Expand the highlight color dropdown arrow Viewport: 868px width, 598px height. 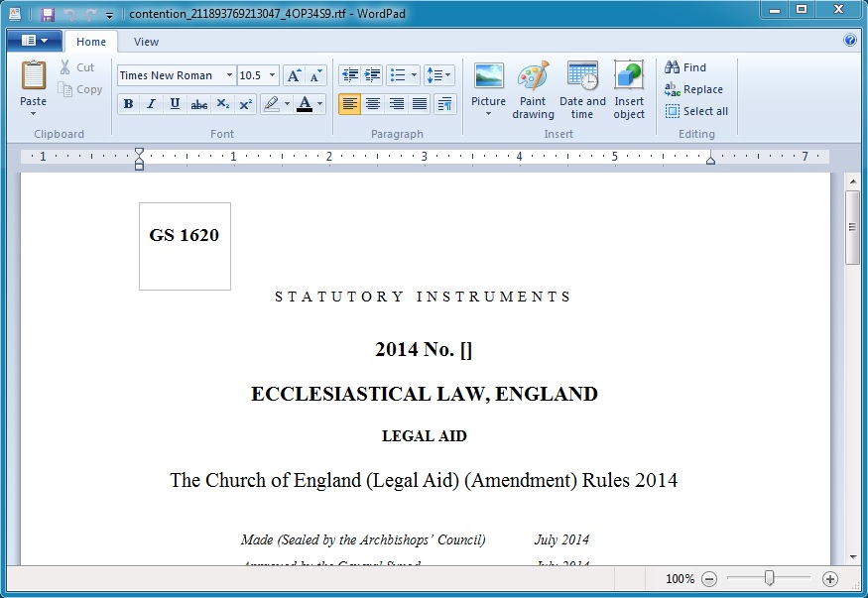(287, 104)
